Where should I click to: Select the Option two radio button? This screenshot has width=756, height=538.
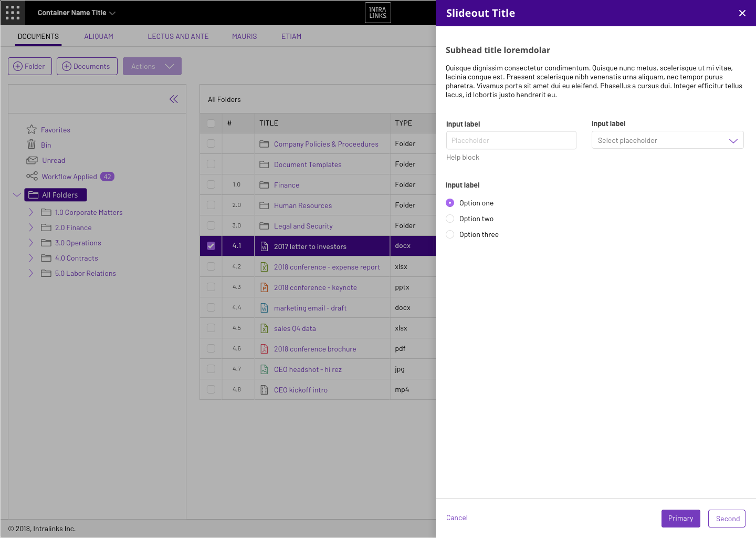click(x=450, y=219)
